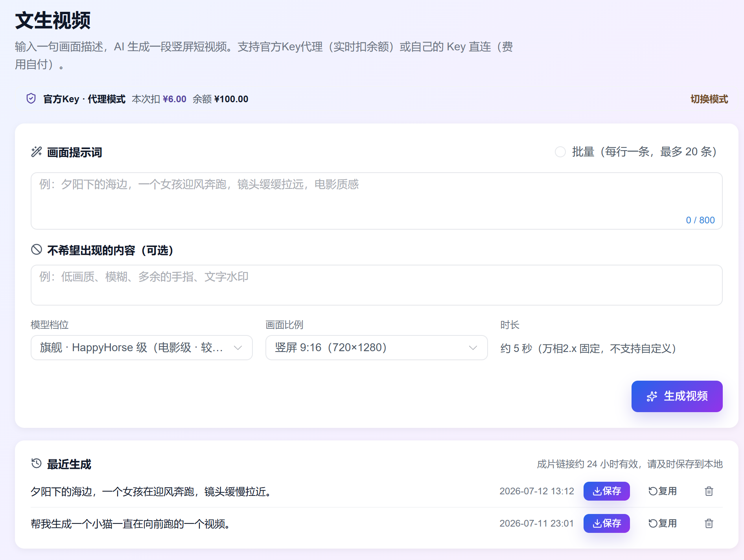Click download icon in 2026-07-11 23:01 row
This screenshot has width=744, height=560.
click(x=597, y=523)
